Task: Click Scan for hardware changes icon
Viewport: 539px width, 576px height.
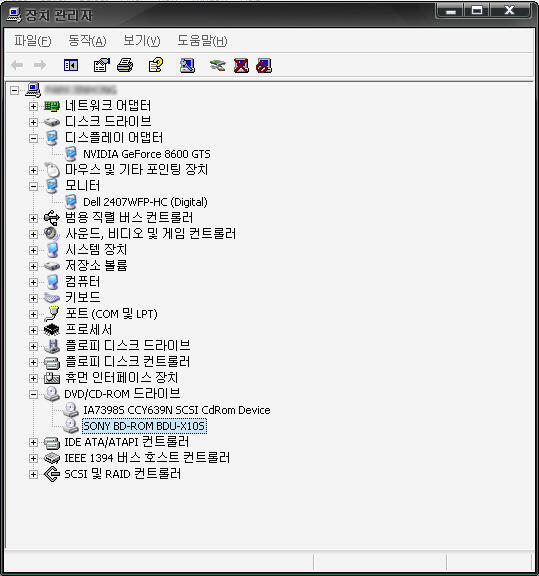Action: [x=187, y=65]
